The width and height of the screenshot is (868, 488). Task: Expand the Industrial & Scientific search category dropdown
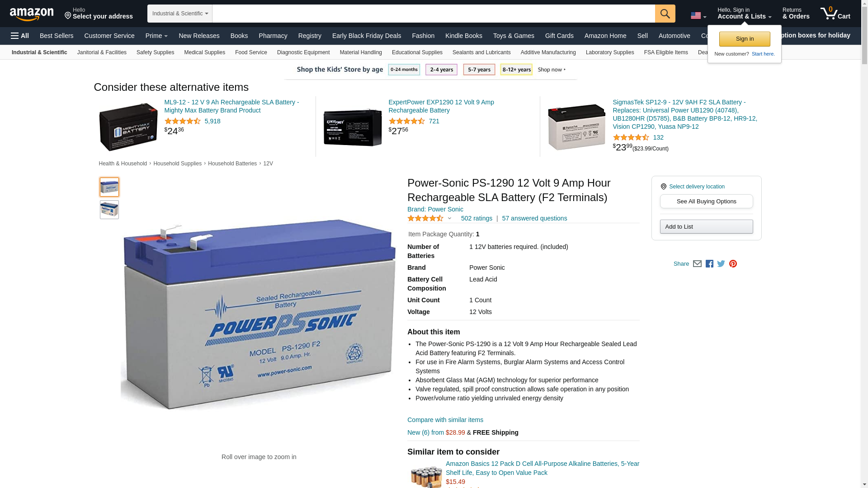tap(180, 14)
